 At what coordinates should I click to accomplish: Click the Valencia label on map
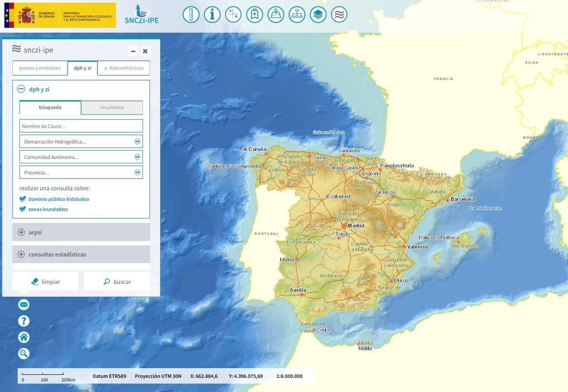(x=417, y=247)
